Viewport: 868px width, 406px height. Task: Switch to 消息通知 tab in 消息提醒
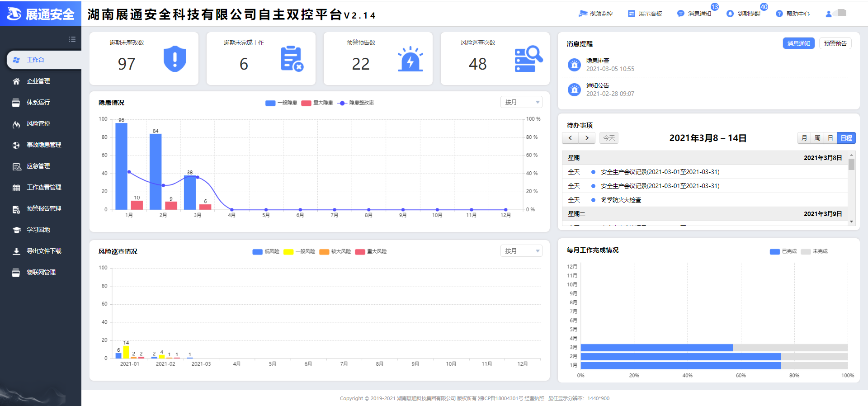[x=799, y=43]
